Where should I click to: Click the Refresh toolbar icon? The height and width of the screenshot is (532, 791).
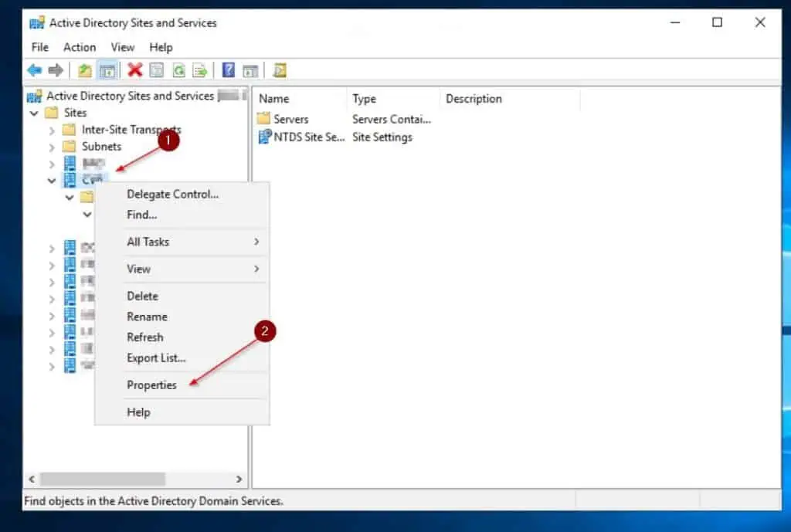[x=178, y=70]
